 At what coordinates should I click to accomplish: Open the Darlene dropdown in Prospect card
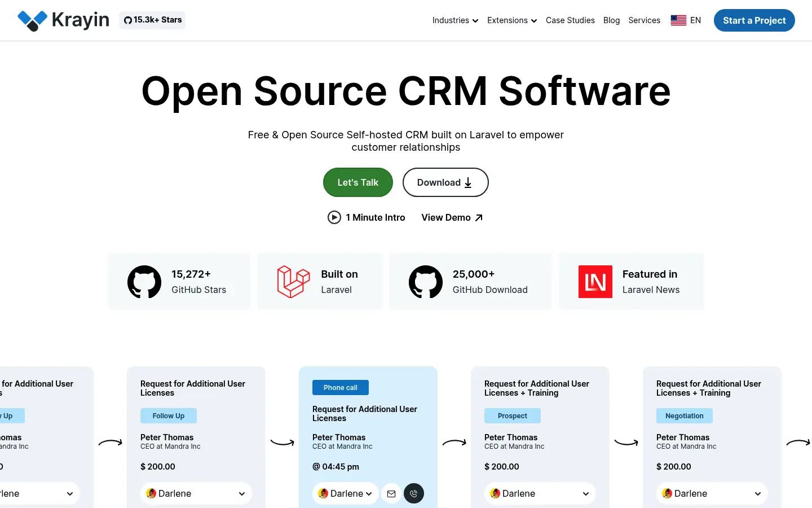point(540,493)
